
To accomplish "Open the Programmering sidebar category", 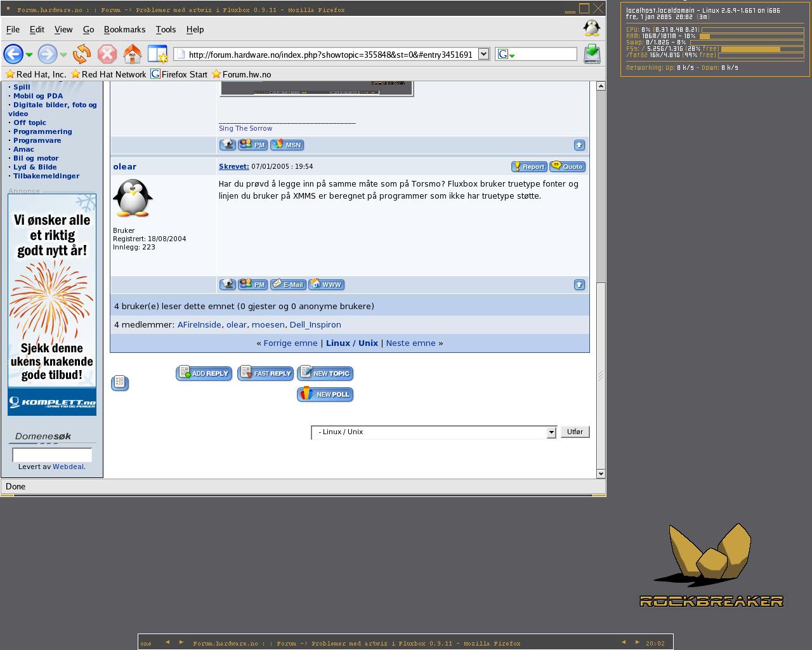I will click(x=43, y=131).
